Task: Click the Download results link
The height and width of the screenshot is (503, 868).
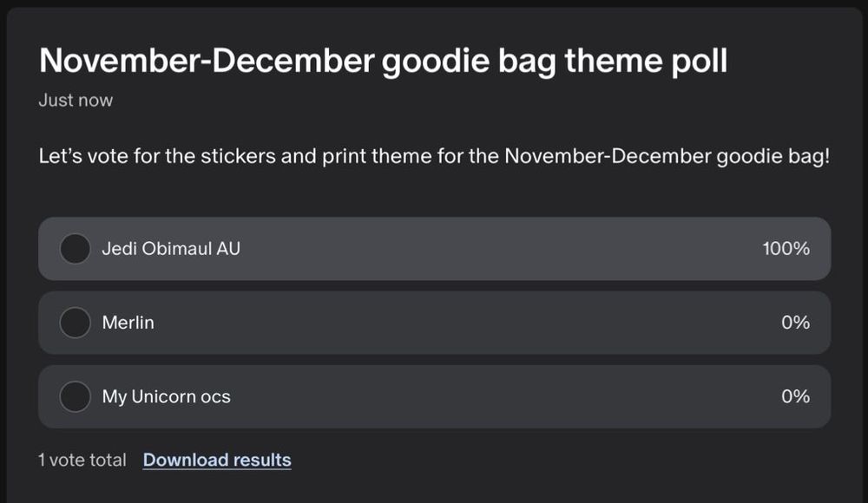Action: coord(217,460)
